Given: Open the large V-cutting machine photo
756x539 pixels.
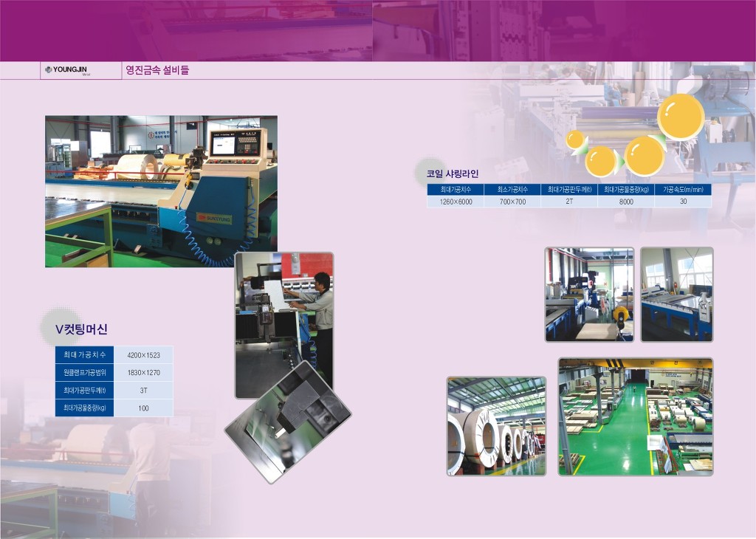Looking at the screenshot, I should pos(161,191).
